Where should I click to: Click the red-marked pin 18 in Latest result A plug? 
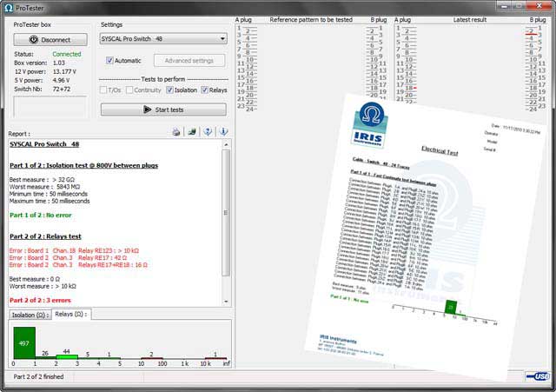pos(410,88)
